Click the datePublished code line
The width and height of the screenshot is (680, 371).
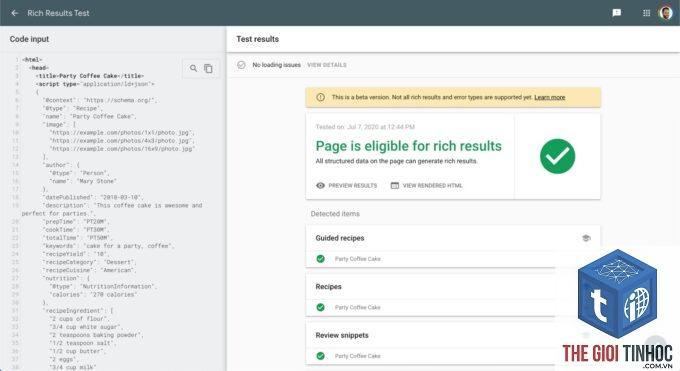pyautogui.click(x=93, y=197)
